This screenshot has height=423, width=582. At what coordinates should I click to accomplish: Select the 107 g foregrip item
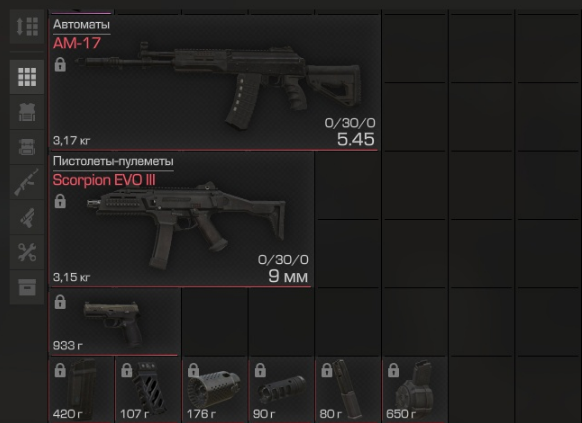[x=148, y=390]
